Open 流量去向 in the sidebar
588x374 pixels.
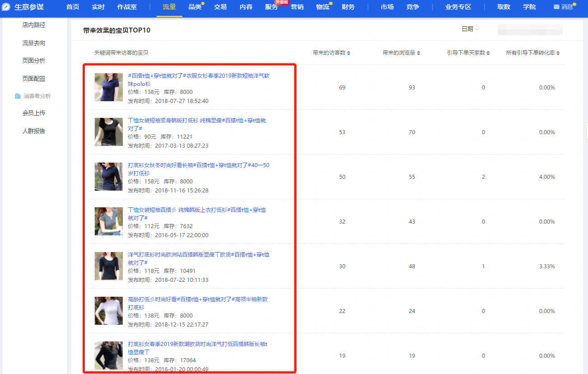pos(34,43)
